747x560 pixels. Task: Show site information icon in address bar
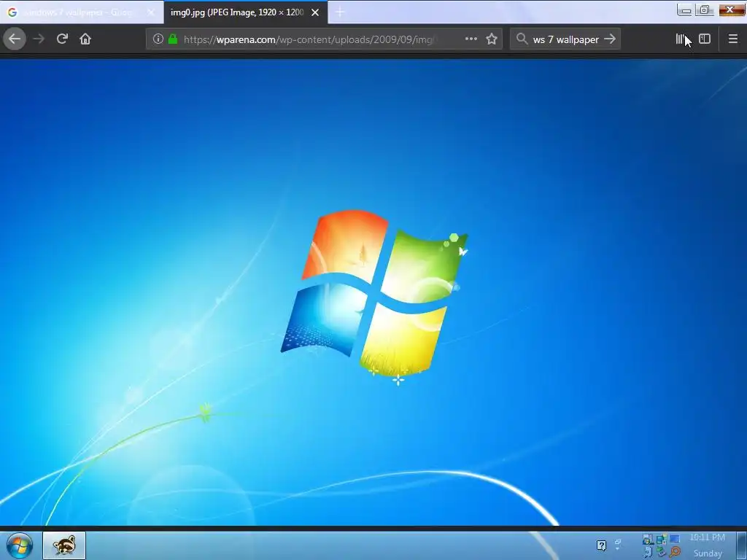coord(158,39)
